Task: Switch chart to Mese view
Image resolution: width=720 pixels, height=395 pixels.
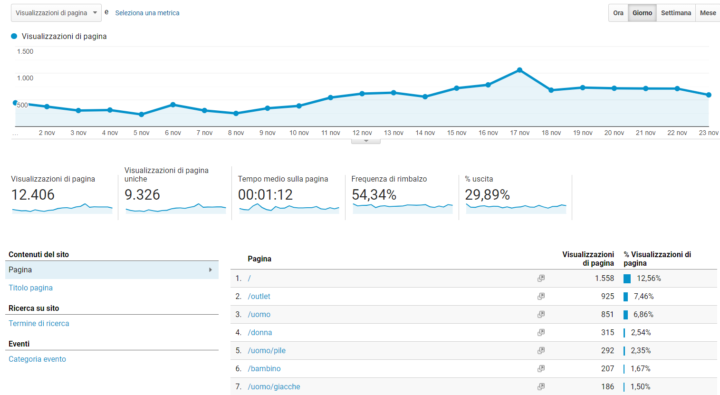Action: pos(708,13)
